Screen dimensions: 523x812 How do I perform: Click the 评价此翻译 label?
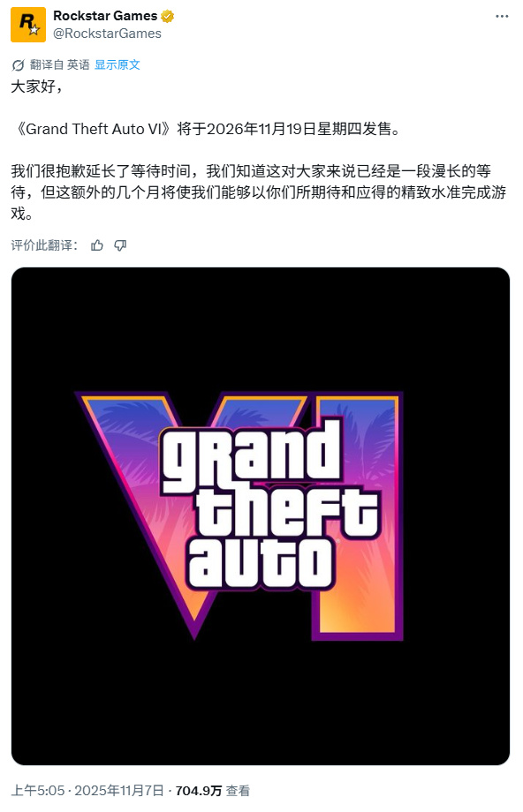(x=44, y=245)
